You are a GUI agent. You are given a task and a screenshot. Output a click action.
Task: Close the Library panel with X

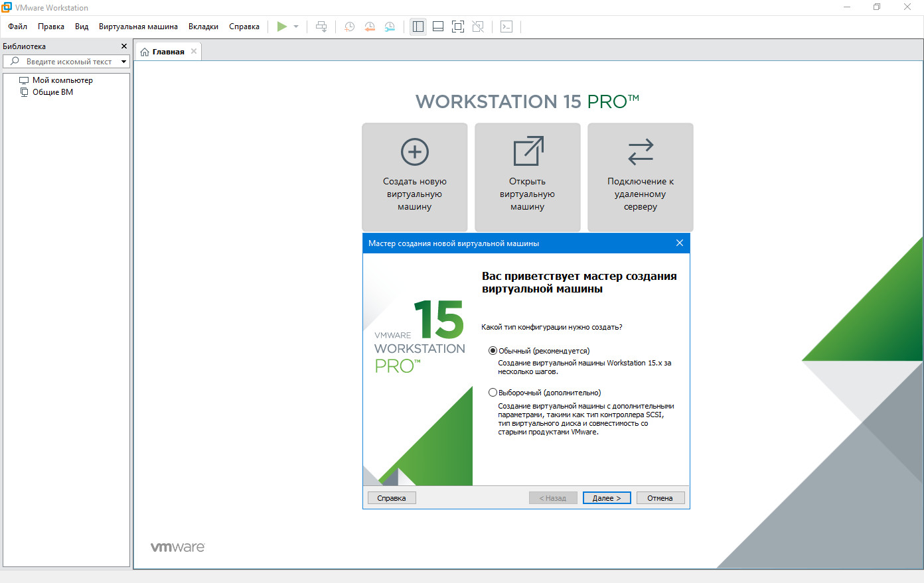click(x=123, y=46)
